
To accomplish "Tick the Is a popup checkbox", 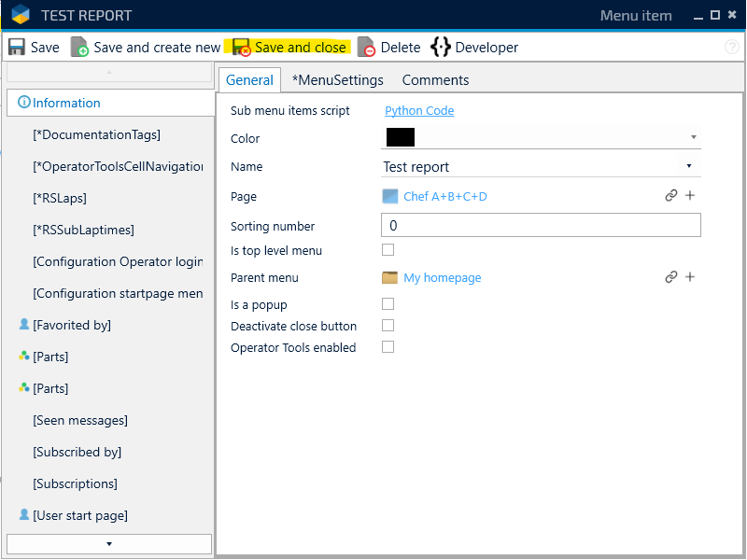I will [x=388, y=304].
